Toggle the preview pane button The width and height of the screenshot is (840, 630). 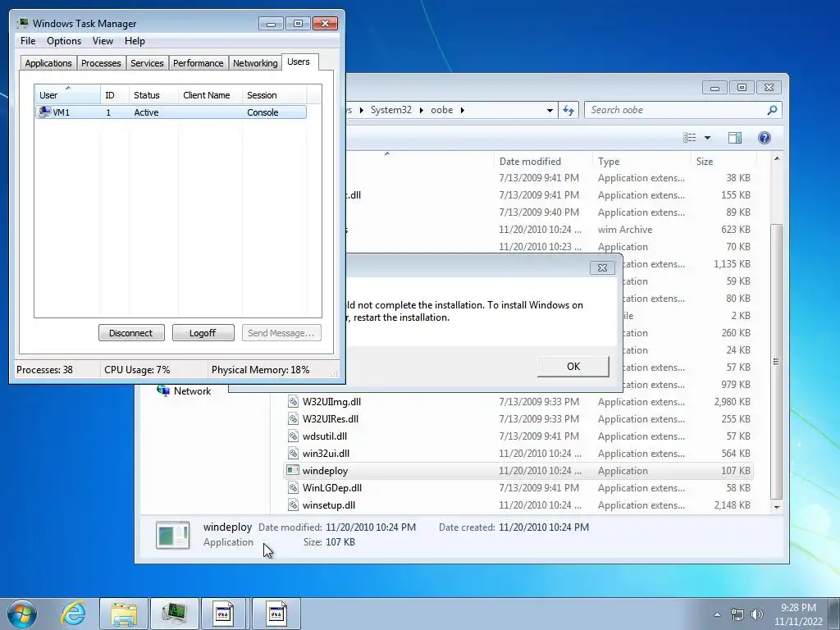pos(735,138)
